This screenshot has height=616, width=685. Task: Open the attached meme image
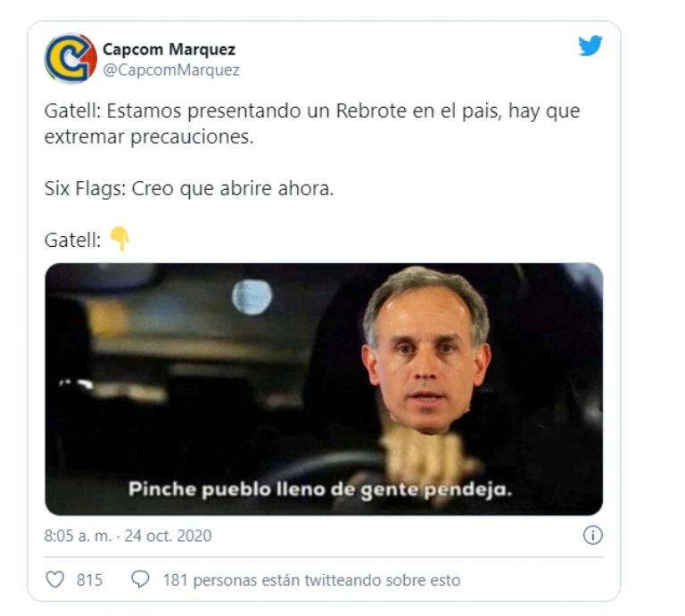point(324,389)
